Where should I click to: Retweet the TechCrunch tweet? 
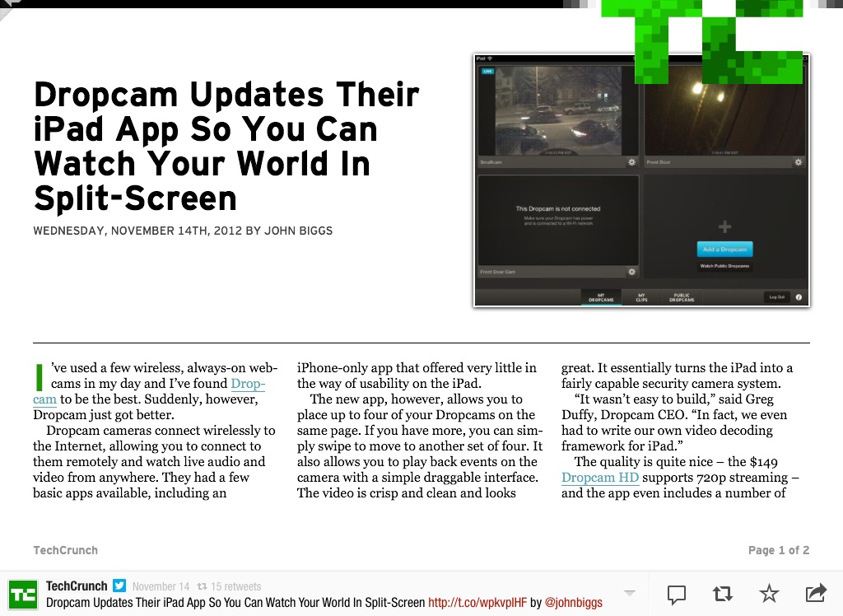[x=723, y=594]
